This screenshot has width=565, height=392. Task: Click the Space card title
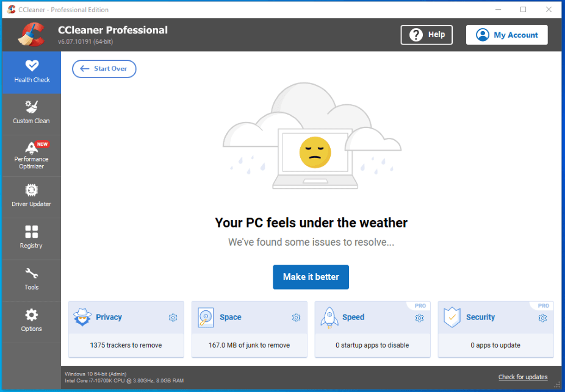click(x=231, y=317)
